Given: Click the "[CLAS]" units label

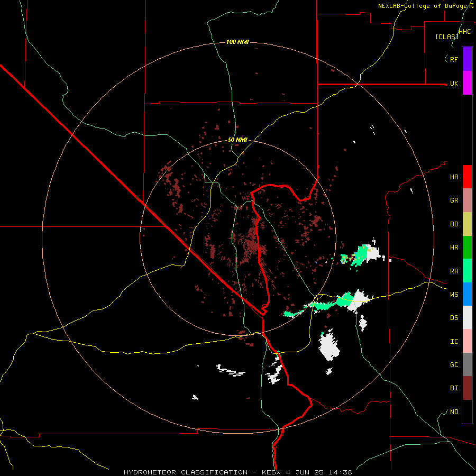Looking at the screenshot, I should pos(447,36).
